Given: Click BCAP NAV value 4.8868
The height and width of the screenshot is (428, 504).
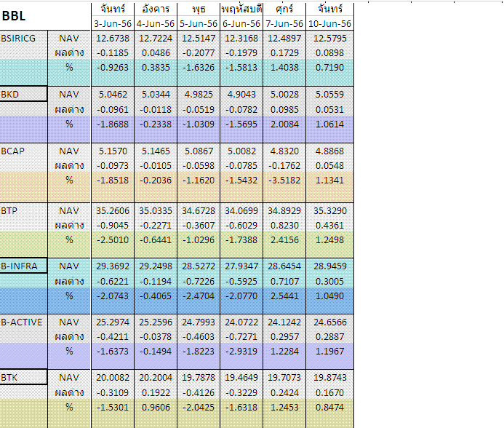Looking at the screenshot, I should [329, 151].
